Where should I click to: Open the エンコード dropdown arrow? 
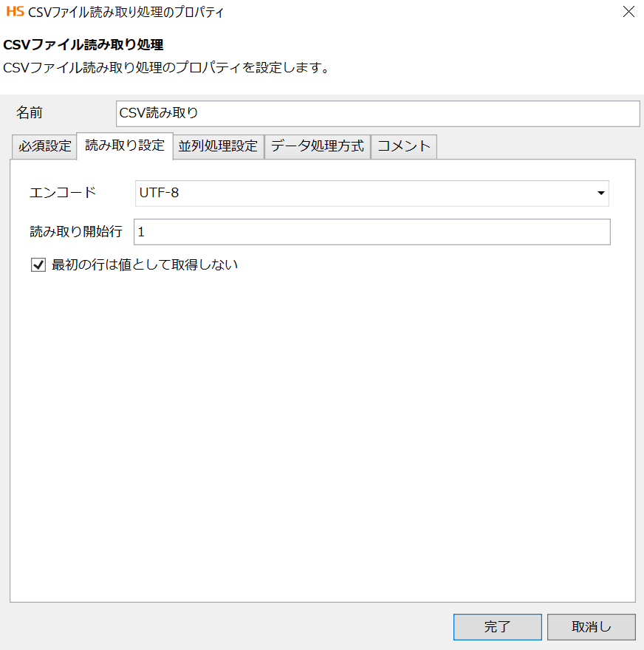(x=600, y=194)
